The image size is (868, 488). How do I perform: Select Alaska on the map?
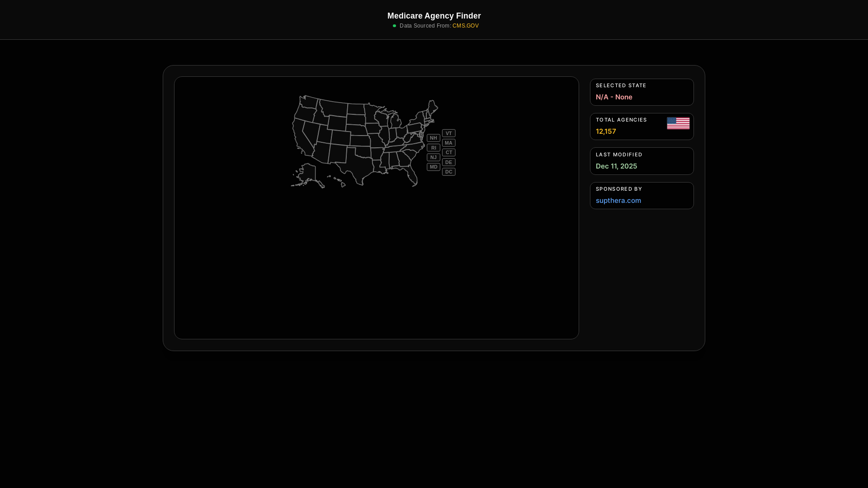tap(309, 172)
